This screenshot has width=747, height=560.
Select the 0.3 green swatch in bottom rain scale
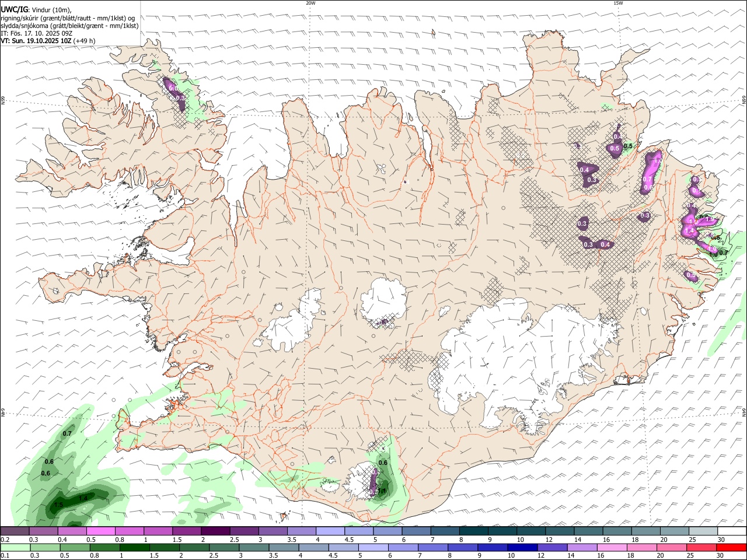(46, 548)
